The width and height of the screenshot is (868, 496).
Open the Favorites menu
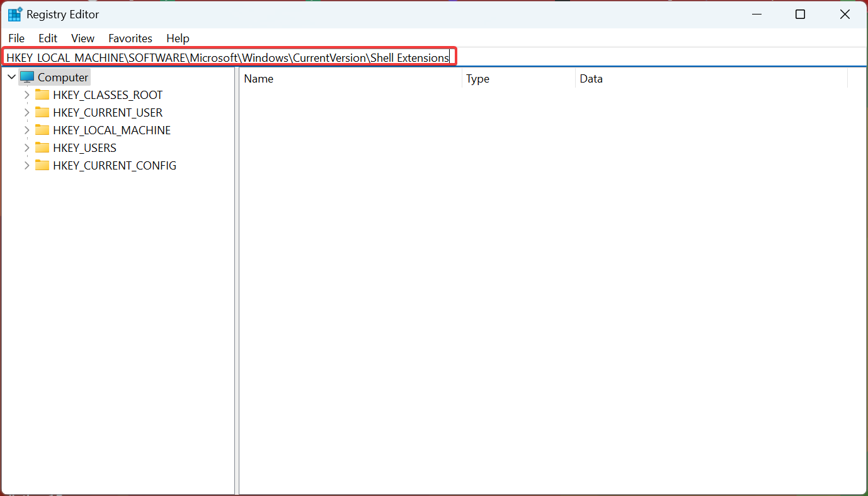130,38
